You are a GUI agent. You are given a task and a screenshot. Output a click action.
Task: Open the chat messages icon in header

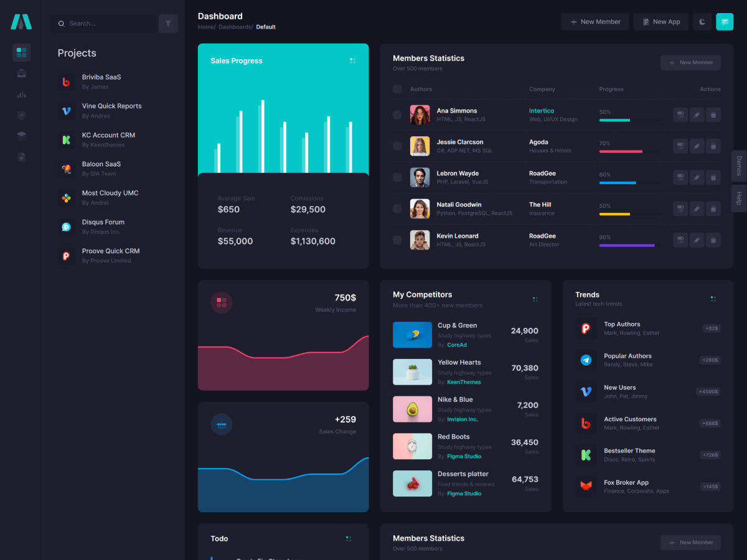pyautogui.click(x=725, y=22)
